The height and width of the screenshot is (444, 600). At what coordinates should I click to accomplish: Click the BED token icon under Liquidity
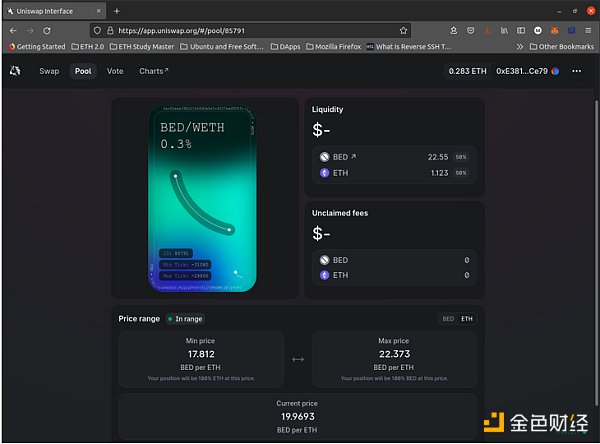pyautogui.click(x=325, y=157)
